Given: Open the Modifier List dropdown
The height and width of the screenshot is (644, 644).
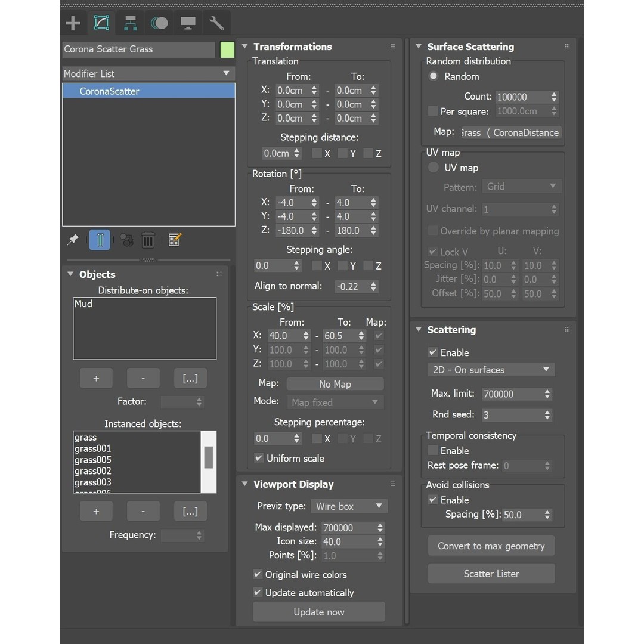Looking at the screenshot, I should (x=148, y=73).
